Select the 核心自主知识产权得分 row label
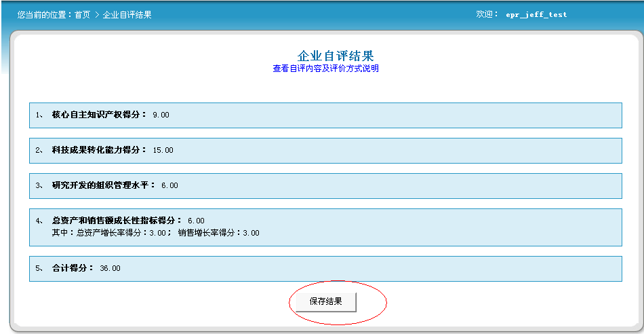This screenshot has width=644, height=334. [99, 115]
